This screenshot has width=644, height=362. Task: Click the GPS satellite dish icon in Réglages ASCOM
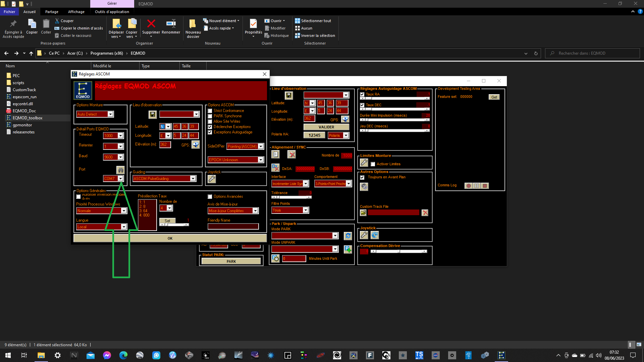click(x=196, y=145)
